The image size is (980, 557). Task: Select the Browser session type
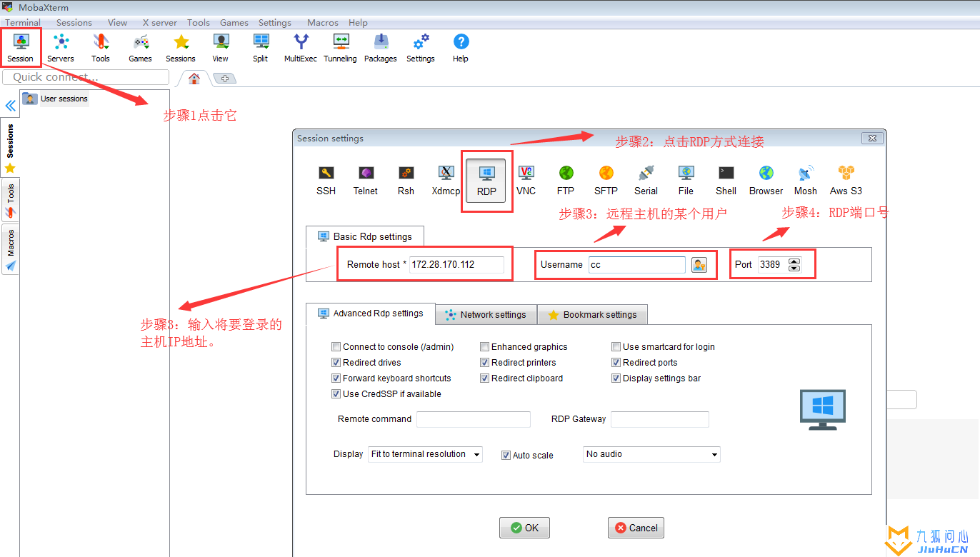tap(766, 180)
